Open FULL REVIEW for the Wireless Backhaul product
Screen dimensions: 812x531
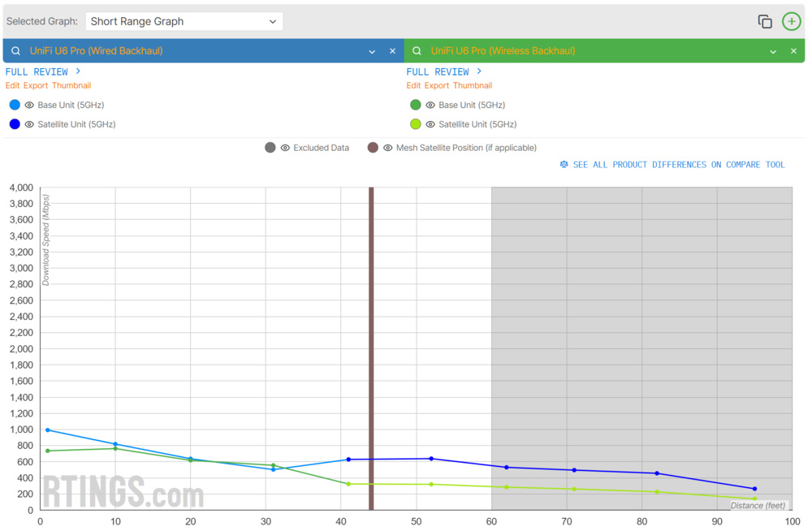(x=438, y=71)
